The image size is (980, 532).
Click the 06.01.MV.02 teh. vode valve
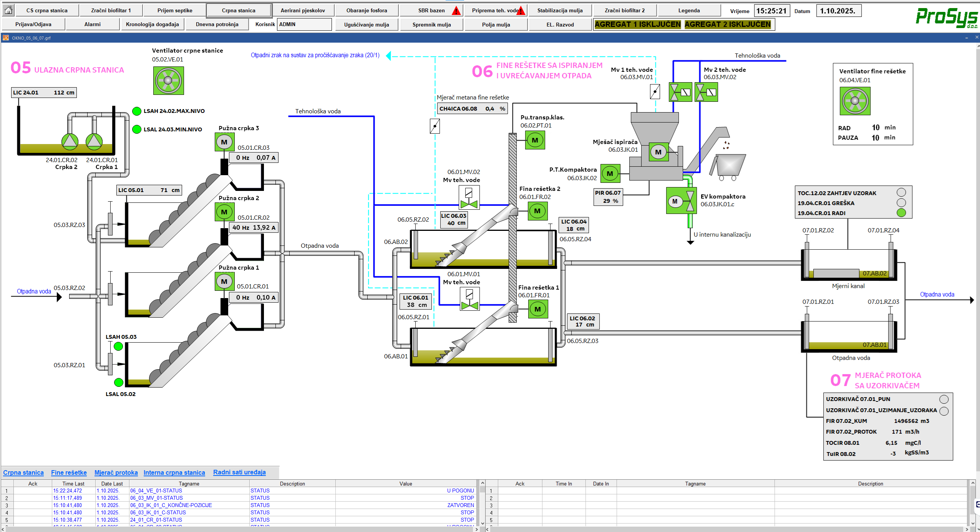[469, 198]
